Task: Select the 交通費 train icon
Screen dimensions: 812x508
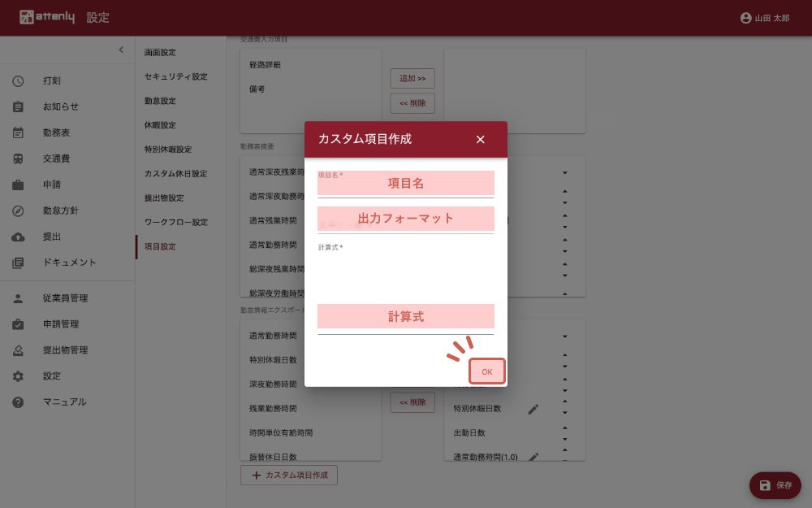Action: coord(18,158)
